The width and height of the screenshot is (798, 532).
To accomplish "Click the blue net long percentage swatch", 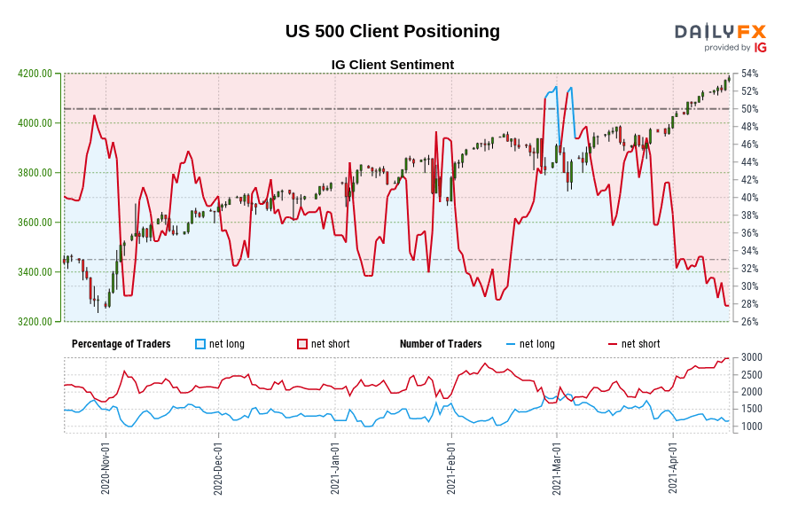I will tap(200, 344).
